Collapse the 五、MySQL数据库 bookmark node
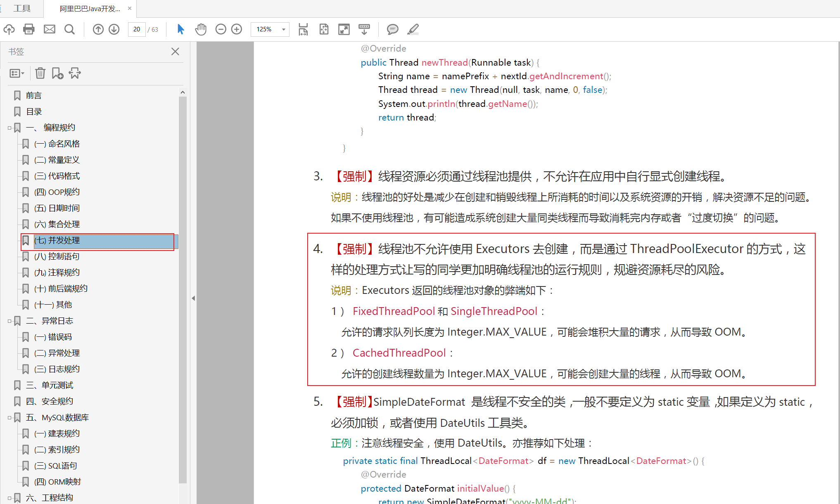The width and height of the screenshot is (840, 504). pos(9,418)
